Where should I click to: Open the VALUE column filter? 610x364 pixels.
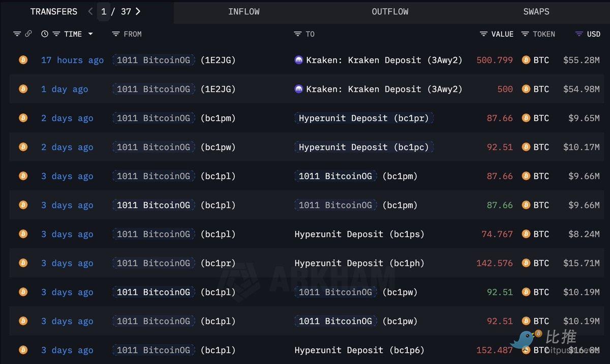(484, 34)
